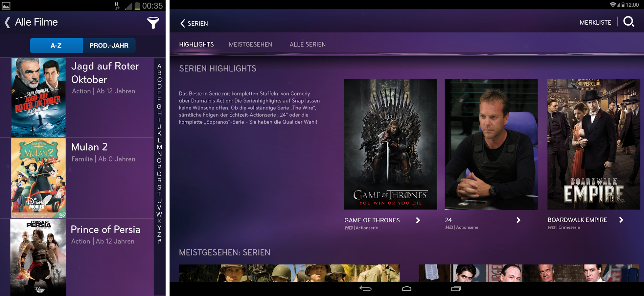
Task: Go back from the Alle Filme screen
Action: (7, 22)
